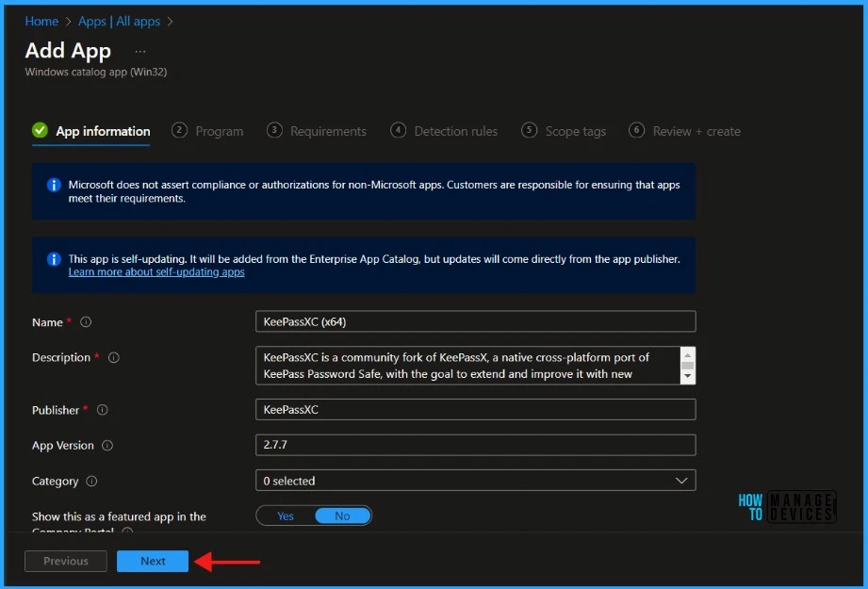Viewport: 868px width, 589px height.
Task: Click the info icon next to App Version
Action: point(107,445)
